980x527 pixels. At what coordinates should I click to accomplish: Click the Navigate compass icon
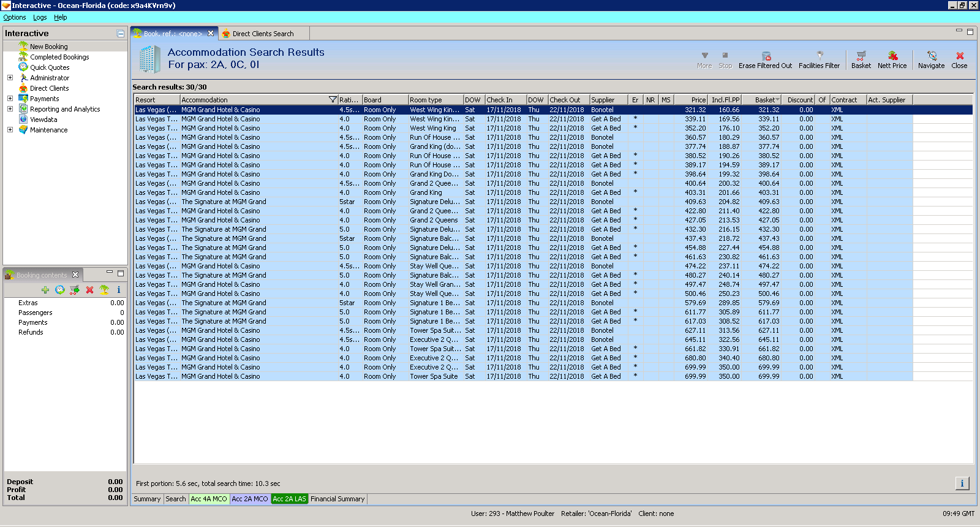coord(932,55)
